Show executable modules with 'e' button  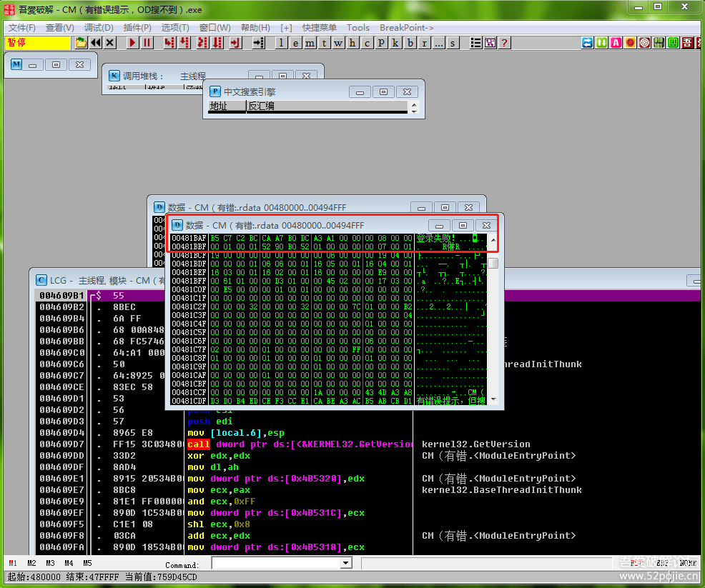tap(295, 43)
